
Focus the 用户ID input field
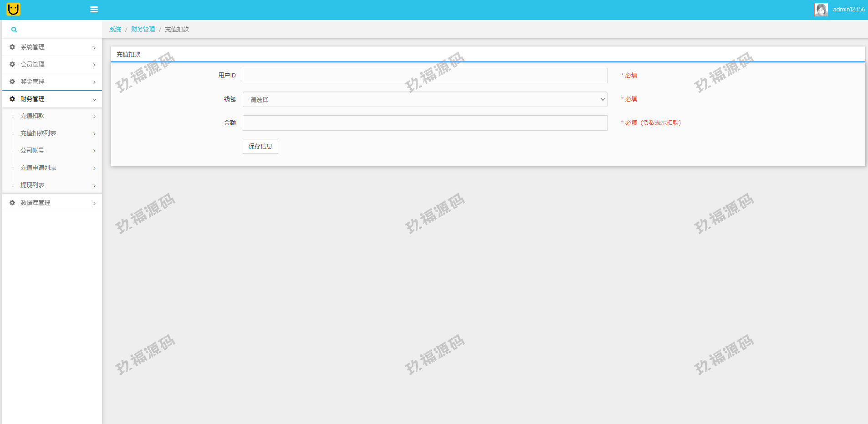coord(424,76)
